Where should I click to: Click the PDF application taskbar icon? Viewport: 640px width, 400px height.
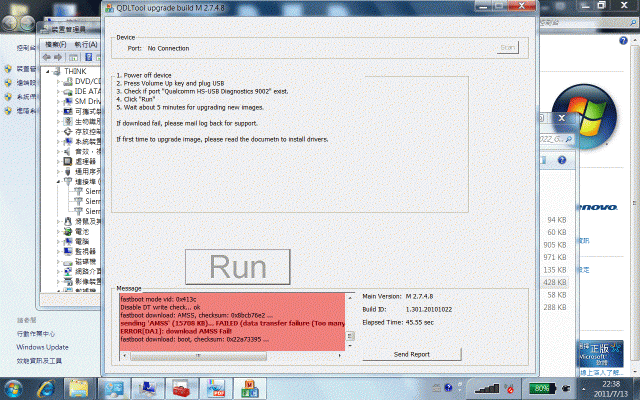tap(216, 389)
